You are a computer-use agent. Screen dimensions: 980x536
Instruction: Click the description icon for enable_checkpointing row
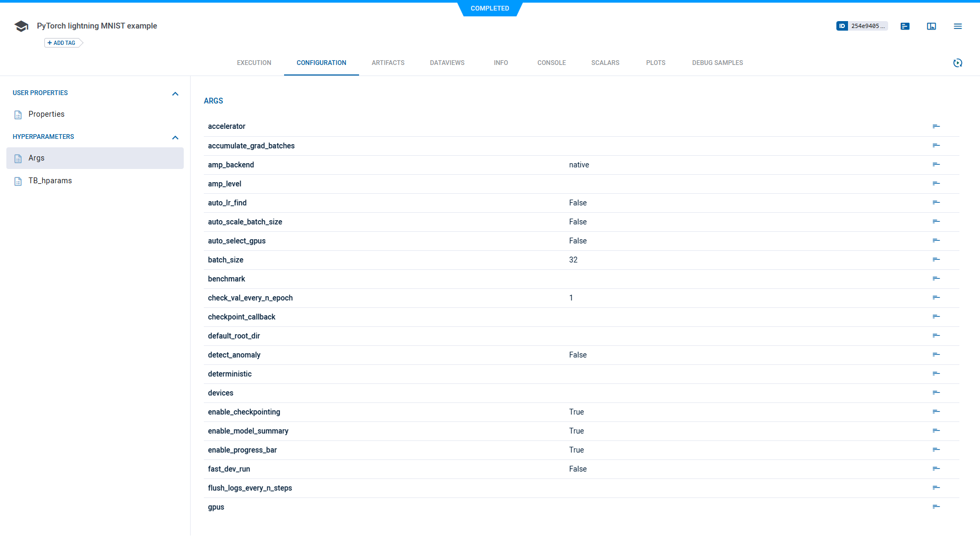tap(936, 411)
